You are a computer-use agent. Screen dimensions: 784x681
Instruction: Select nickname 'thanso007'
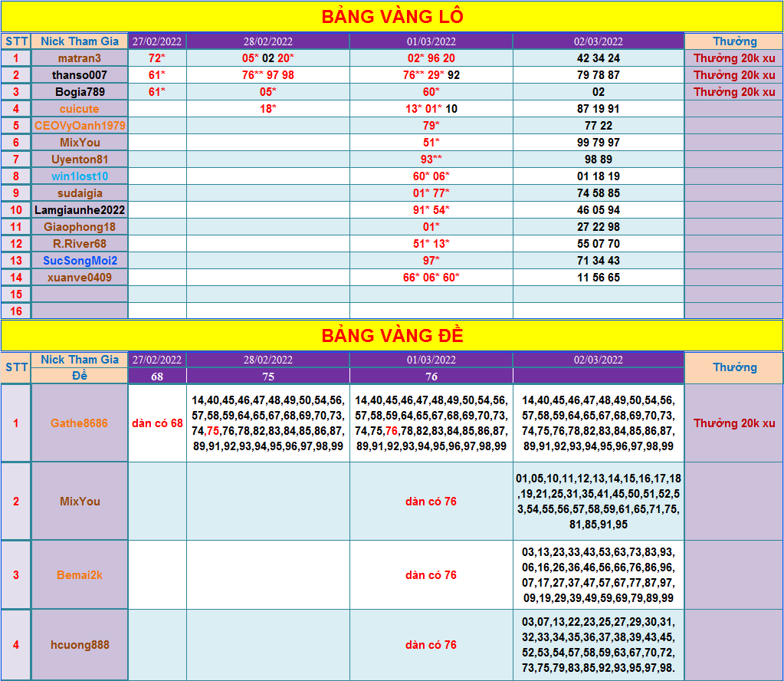tap(80, 75)
